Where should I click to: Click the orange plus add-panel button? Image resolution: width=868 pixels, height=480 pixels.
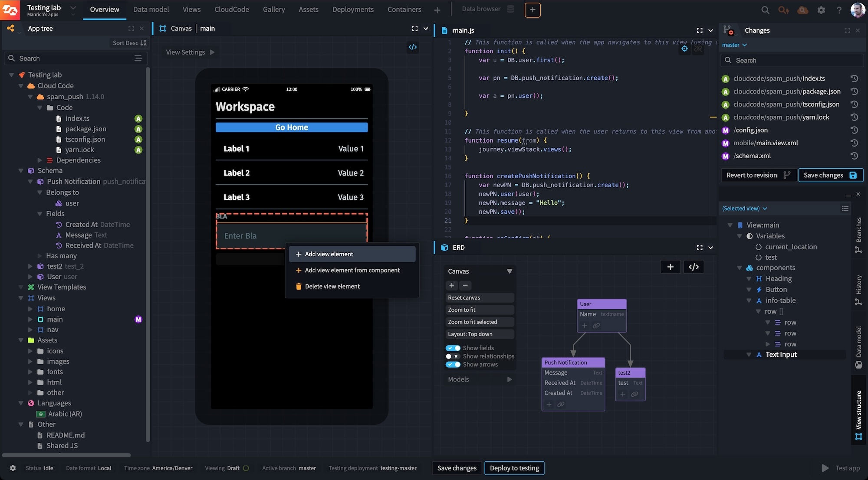click(x=533, y=10)
